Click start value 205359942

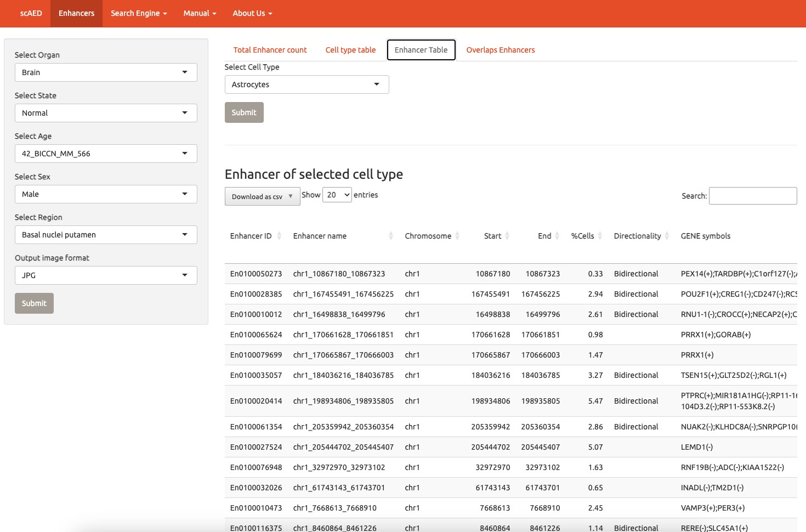pyautogui.click(x=491, y=427)
